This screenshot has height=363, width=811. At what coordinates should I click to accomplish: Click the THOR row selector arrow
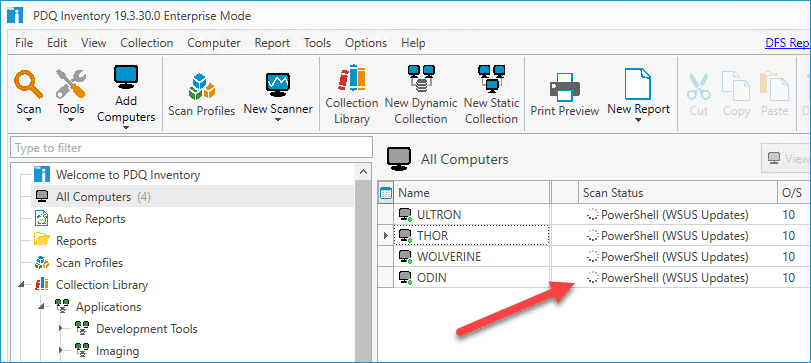[x=386, y=236]
